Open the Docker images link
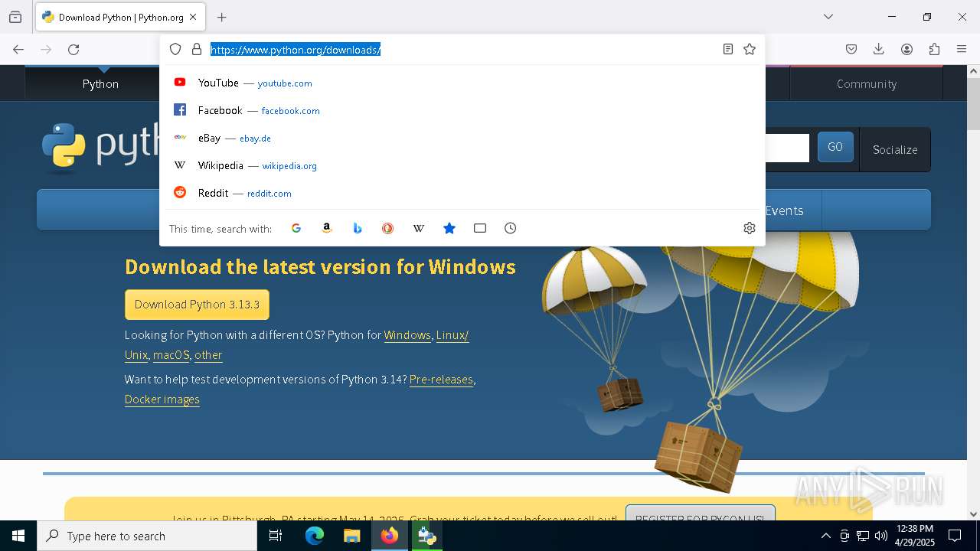Image resolution: width=980 pixels, height=551 pixels. (x=162, y=399)
